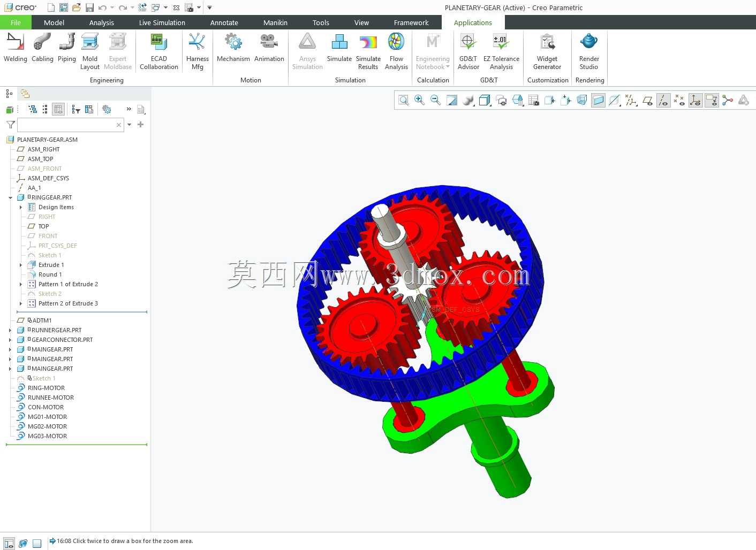
Task: Toggle the model tree columns display button
Action: (58, 109)
